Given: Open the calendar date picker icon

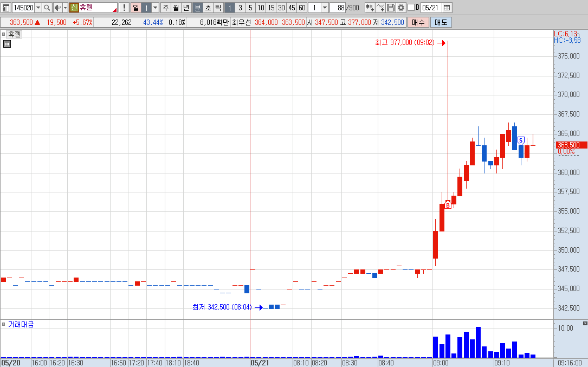Looking at the screenshot, I should [x=447, y=8].
